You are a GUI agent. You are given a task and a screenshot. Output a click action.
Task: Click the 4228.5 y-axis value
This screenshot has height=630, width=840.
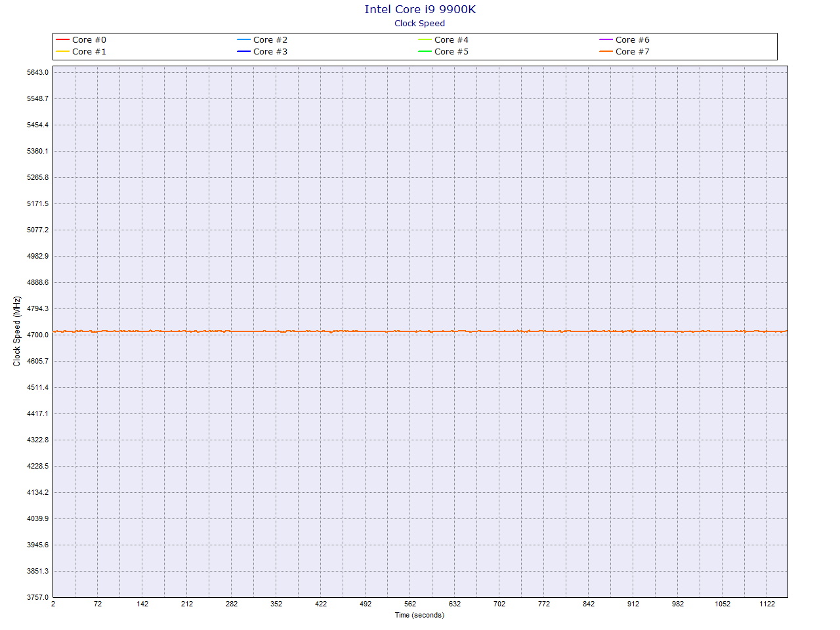pos(37,466)
